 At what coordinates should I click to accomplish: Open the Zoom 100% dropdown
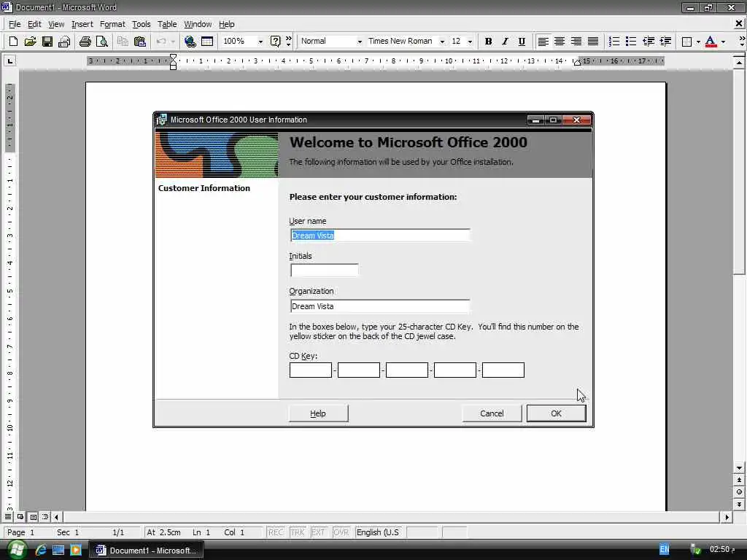point(260,42)
